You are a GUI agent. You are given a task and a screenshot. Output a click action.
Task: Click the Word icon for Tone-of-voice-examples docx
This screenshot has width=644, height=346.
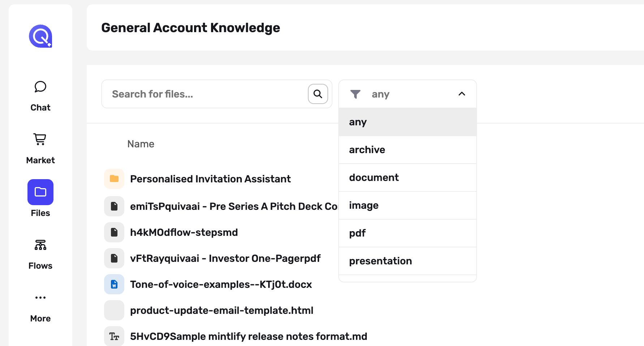point(114,284)
